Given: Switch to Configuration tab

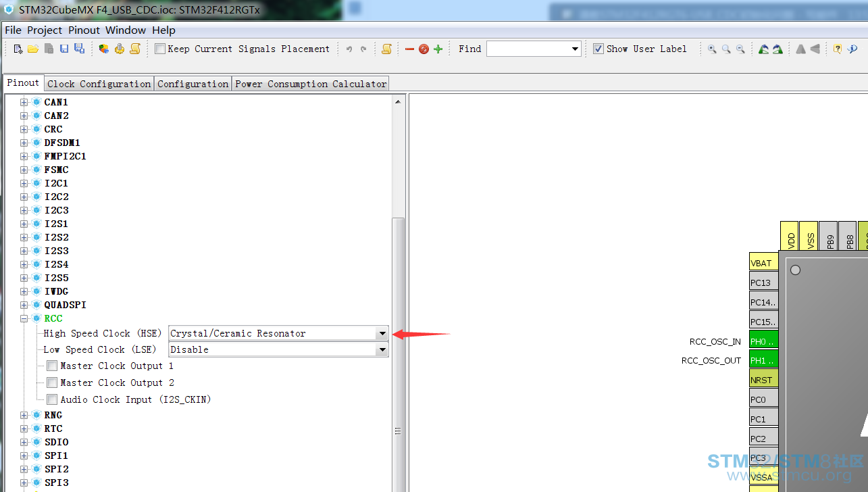Looking at the screenshot, I should (193, 84).
